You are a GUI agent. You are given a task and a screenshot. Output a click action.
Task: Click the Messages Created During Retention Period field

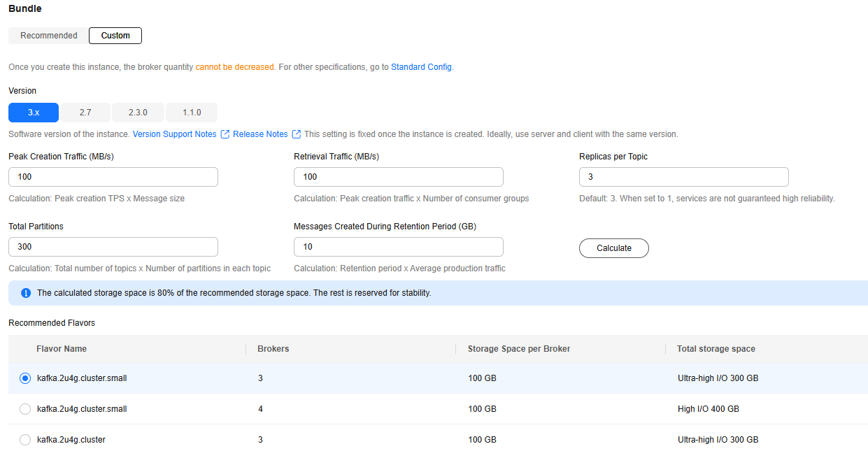tap(399, 247)
